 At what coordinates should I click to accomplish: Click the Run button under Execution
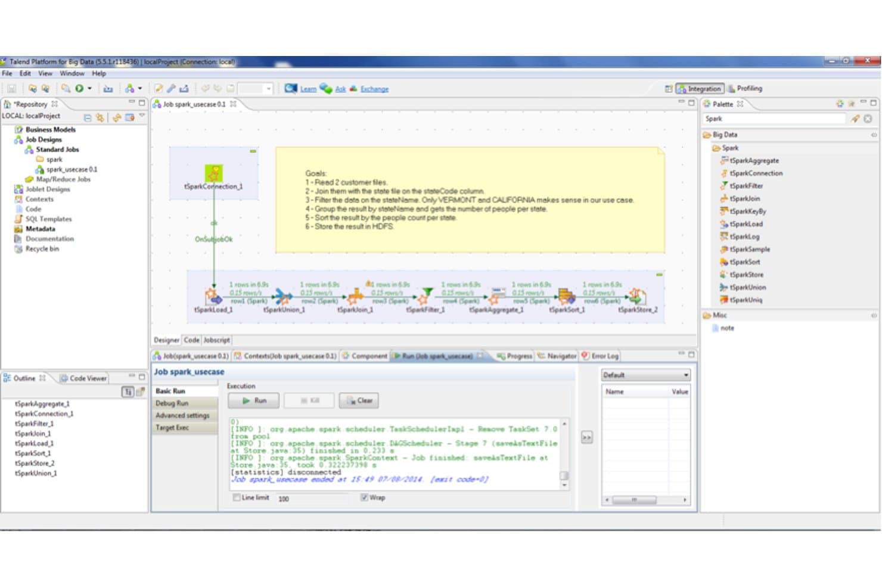click(253, 400)
